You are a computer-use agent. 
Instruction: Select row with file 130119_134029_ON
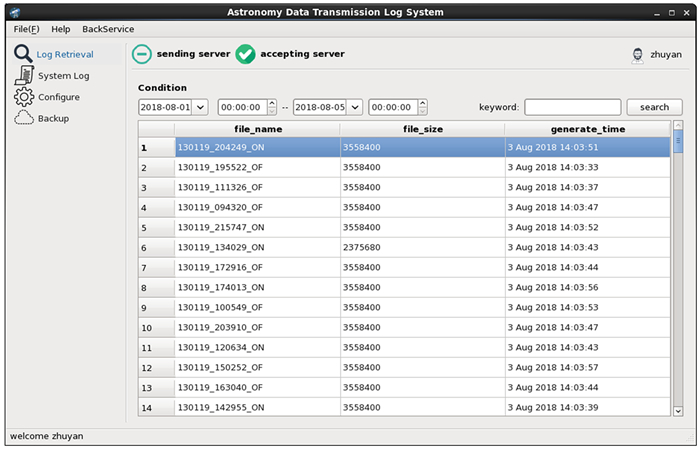click(x=257, y=247)
